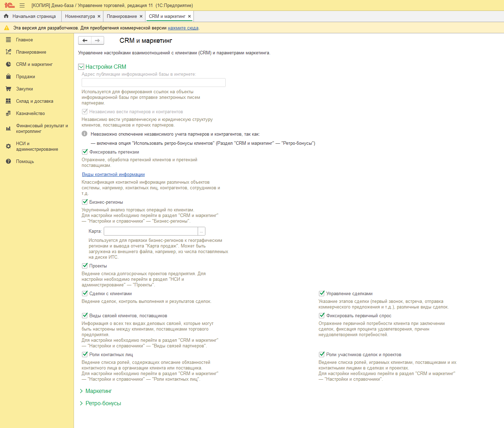Navigate forward with the right arrow button
The width and height of the screenshot is (504, 428).
[97, 41]
